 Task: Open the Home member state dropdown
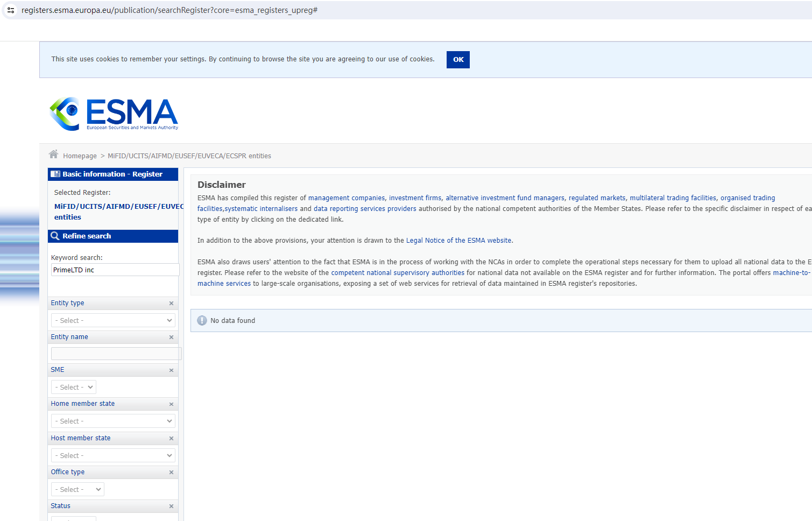pyautogui.click(x=113, y=421)
